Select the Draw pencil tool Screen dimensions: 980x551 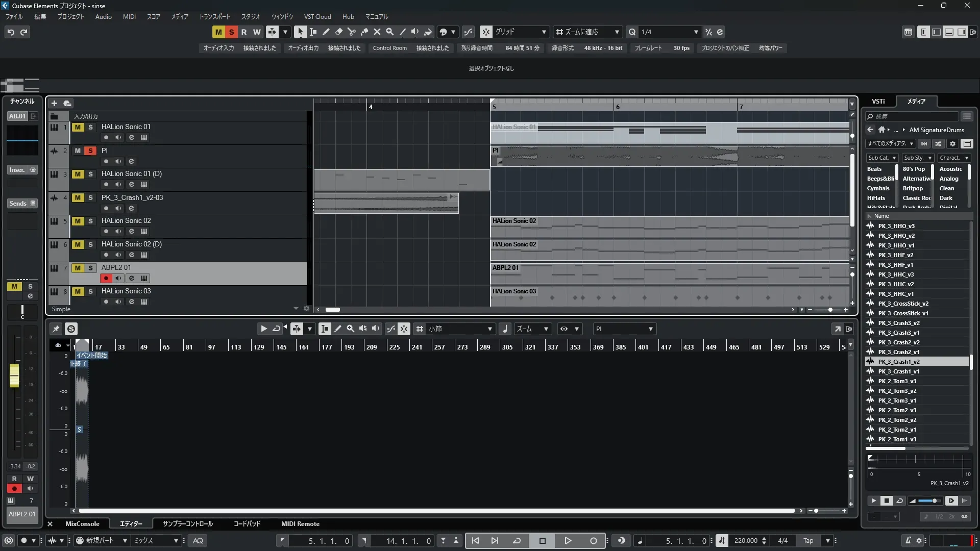coord(326,32)
